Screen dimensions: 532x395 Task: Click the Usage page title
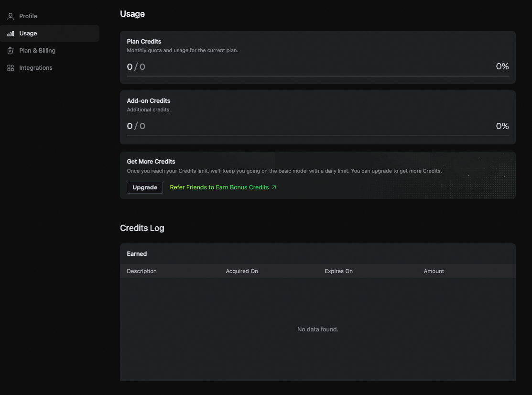click(132, 14)
